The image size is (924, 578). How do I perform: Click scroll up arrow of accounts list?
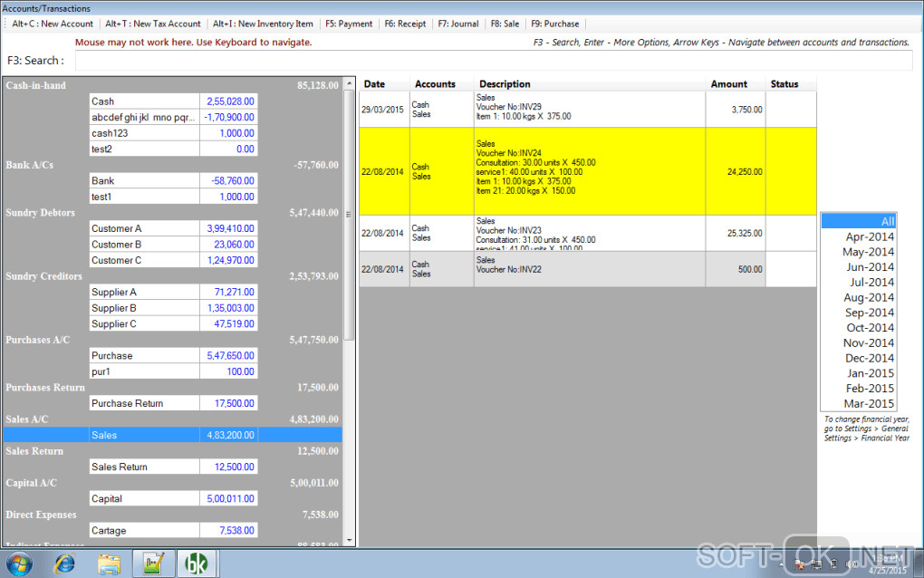(349, 83)
